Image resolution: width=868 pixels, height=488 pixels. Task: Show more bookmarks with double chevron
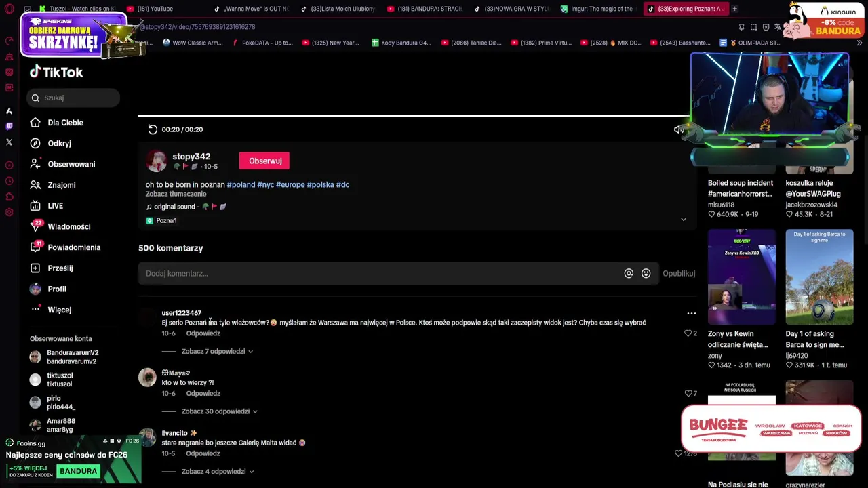[x=859, y=43]
